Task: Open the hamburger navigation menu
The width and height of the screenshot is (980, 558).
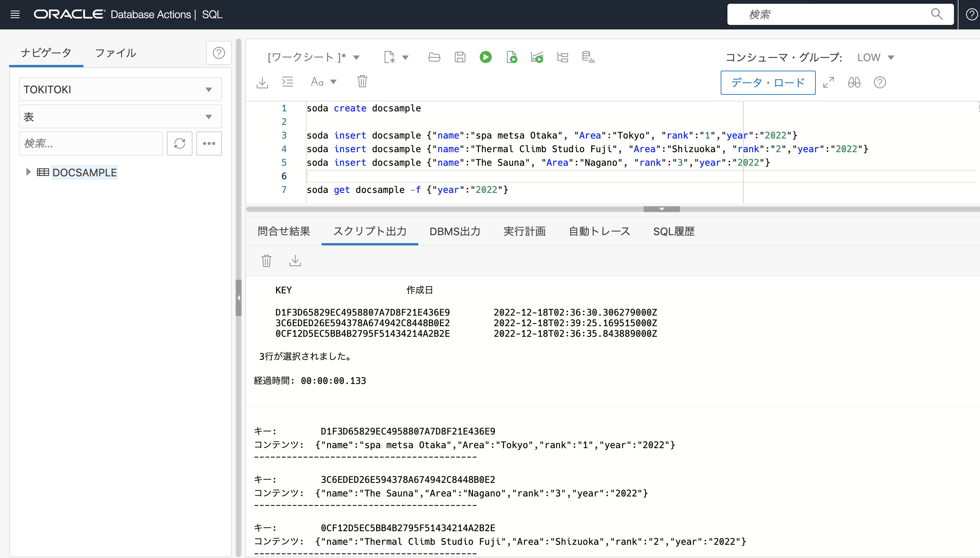Action: tap(15, 15)
